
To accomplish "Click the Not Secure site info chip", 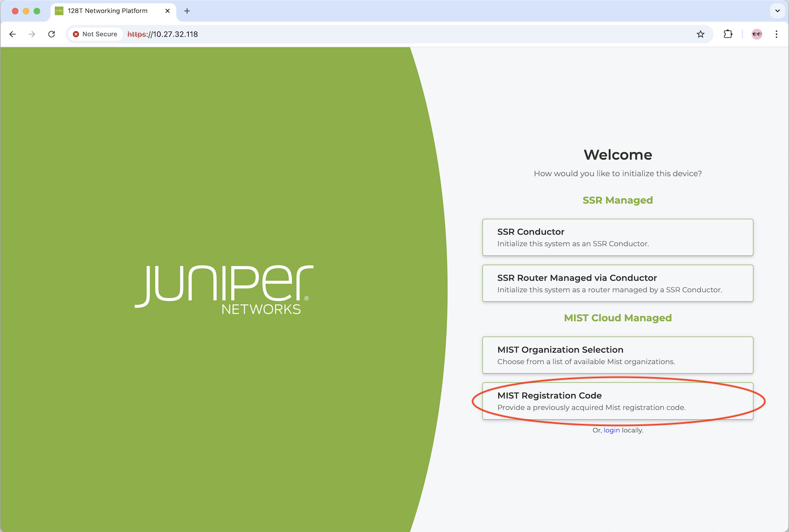I will pyautogui.click(x=95, y=34).
